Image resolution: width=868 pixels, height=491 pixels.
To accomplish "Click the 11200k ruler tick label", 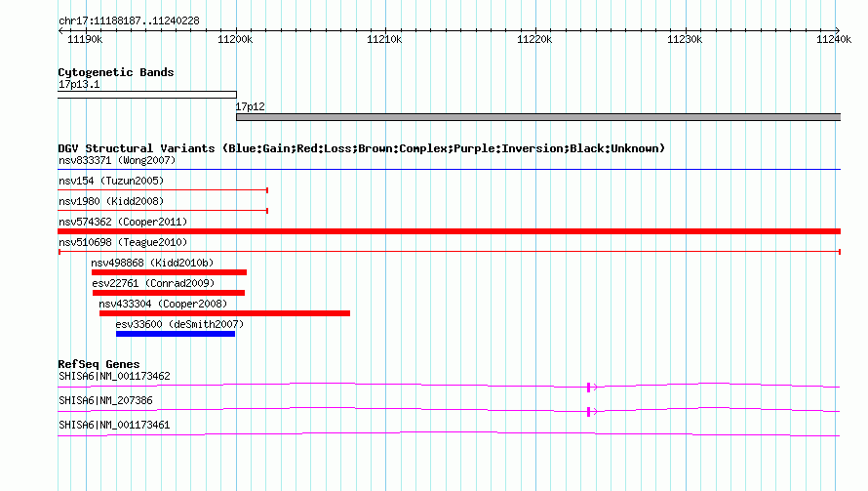I will [235, 39].
